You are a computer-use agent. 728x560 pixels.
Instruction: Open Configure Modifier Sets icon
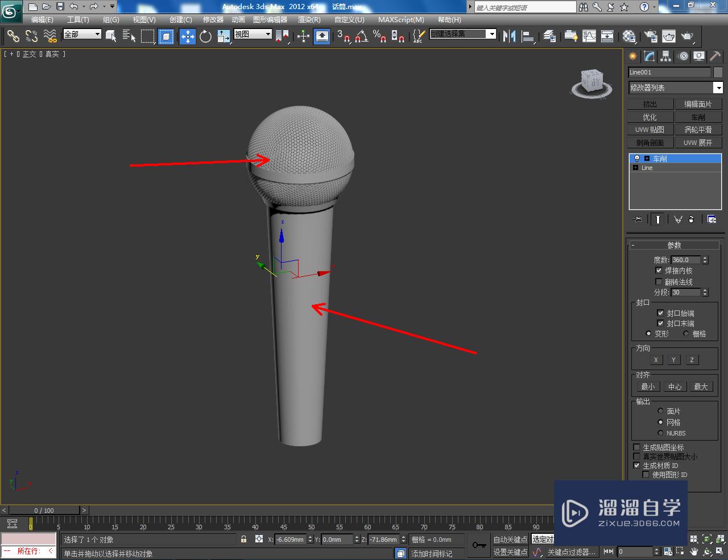point(712,219)
